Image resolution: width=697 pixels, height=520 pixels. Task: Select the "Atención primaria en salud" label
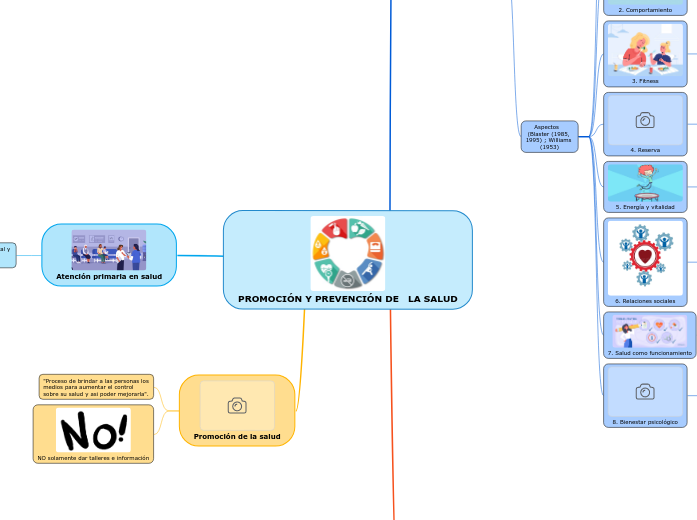point(109,276)
